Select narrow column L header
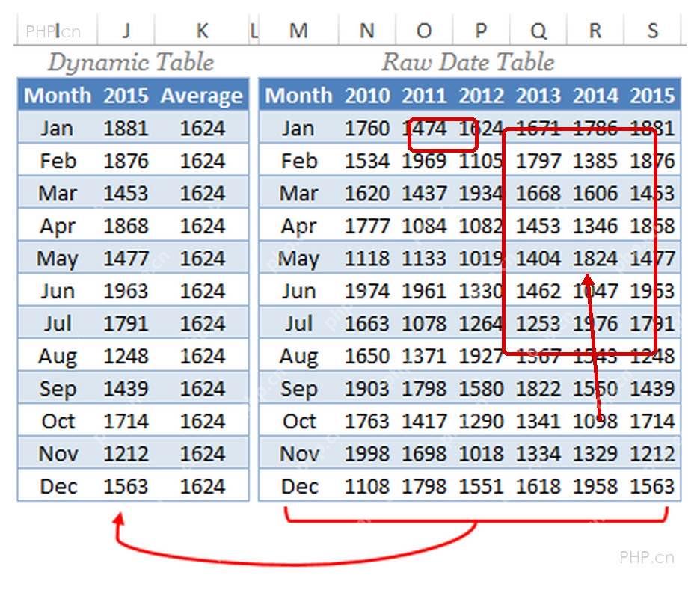This screenshot has width=700, height=590. click(x=254, y=31)
